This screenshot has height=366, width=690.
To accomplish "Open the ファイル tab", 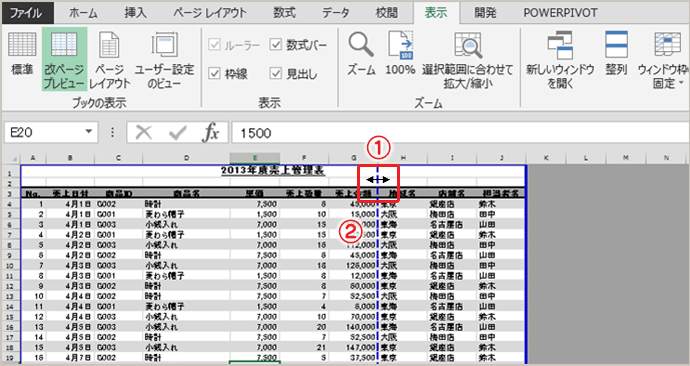I will pos(28,13).
